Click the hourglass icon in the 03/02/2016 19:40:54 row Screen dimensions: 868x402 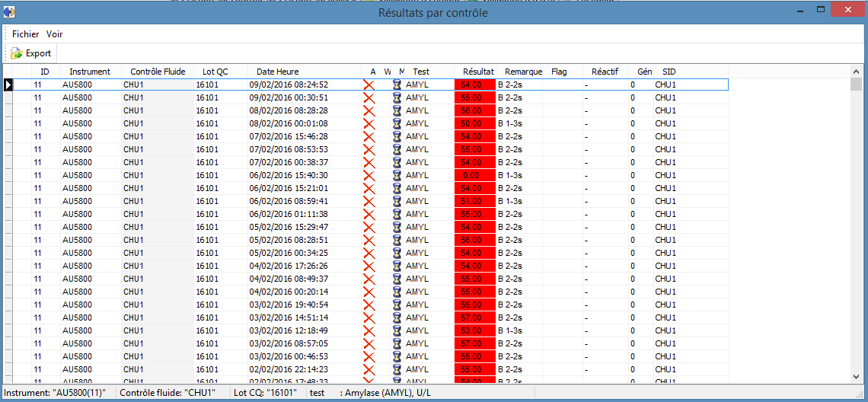click(397, 305)
